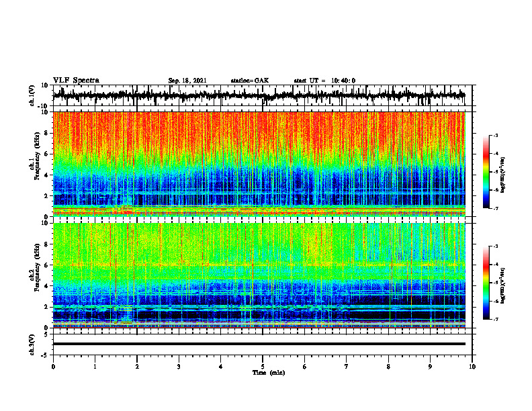Click the "4" kHz tick on ch.1 spectrogram axis
Screen dimensions: 532x411
[x=46, y=175]
